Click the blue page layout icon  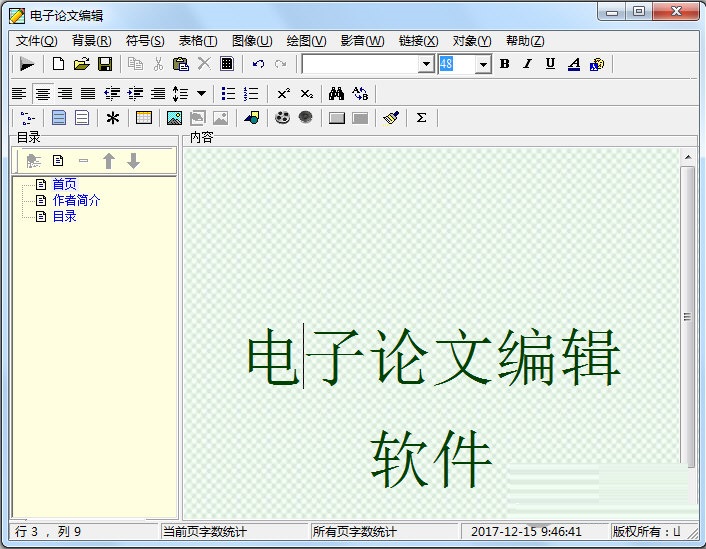click(59, 118)
